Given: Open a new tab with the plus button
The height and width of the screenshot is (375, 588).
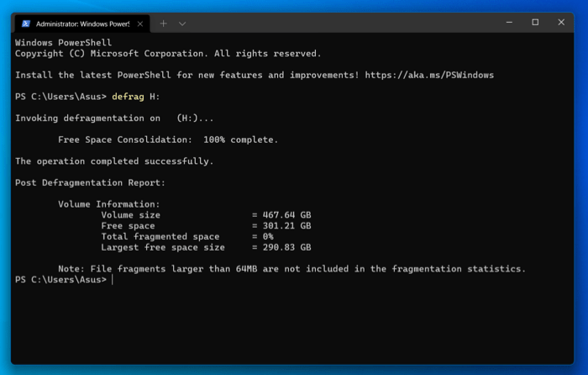Looking at the screenshot, I should (x=163, y=24).
